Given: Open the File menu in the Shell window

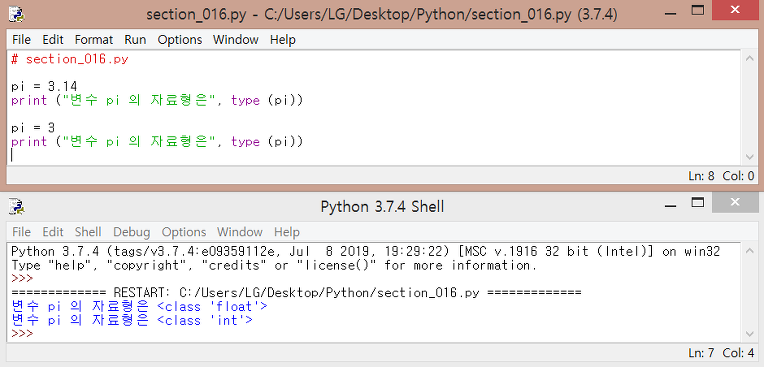Looking at the screenshot, I should (21, 232).
